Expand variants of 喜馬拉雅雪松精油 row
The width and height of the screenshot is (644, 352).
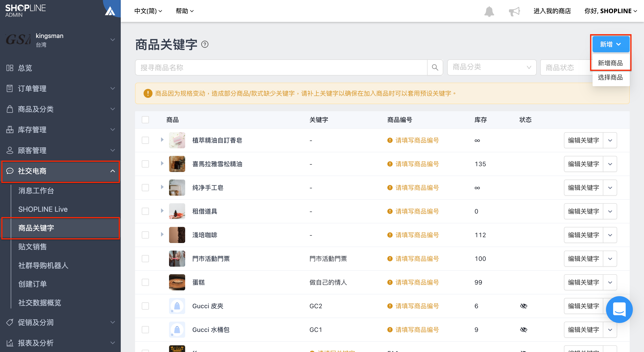(x=162, y=163)
